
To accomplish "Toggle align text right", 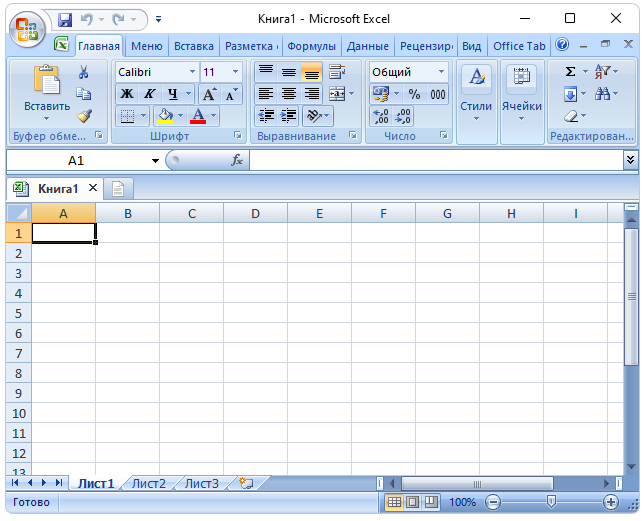I will [x=312, y=94].
